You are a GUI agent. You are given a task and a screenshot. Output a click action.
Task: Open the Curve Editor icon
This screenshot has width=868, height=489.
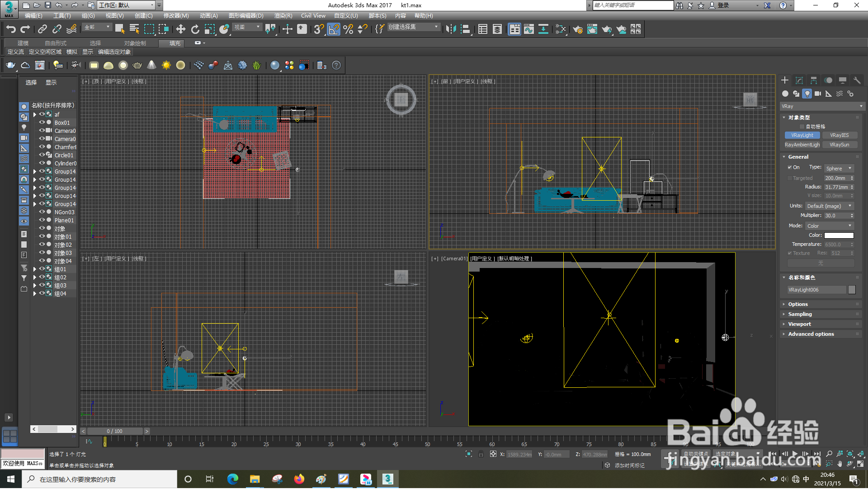[529, 29]
